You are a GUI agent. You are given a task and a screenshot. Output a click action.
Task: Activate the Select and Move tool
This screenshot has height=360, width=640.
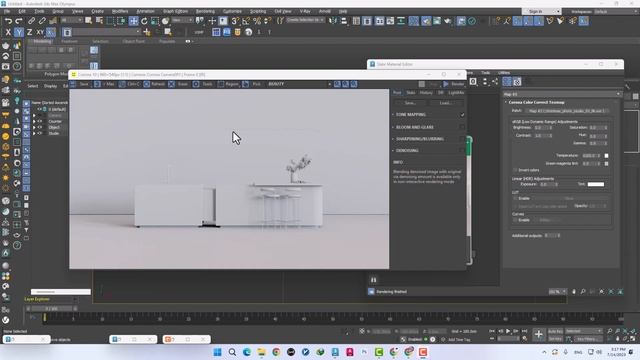point(133,21)
